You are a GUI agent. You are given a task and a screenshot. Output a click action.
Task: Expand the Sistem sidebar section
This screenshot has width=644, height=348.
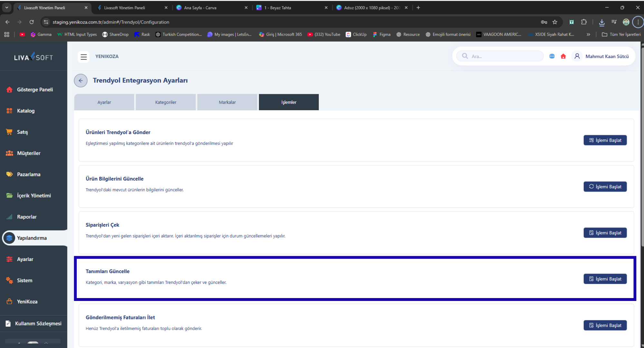tap(24, 280)
